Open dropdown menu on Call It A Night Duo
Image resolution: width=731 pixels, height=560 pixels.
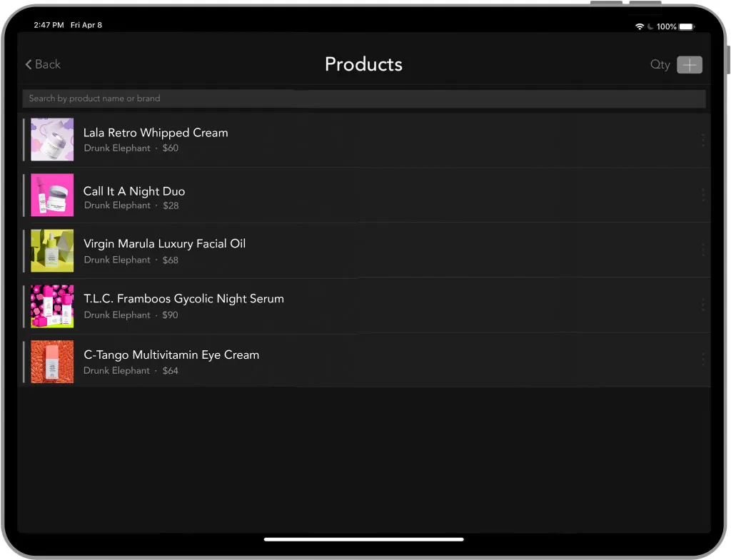(702, 195)
